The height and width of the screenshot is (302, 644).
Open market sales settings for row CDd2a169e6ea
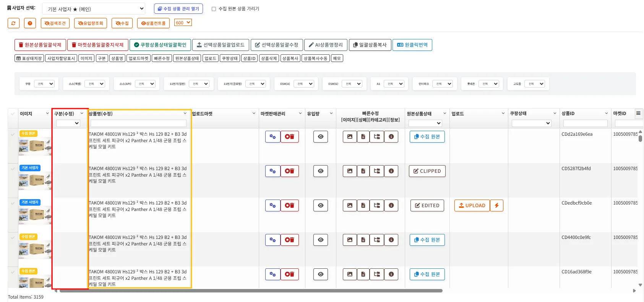(273, 136)
